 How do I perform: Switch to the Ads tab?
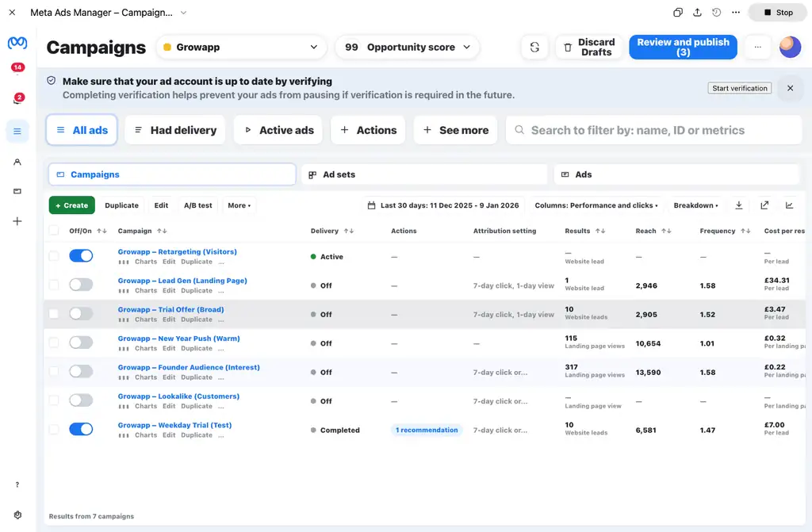click(x=677, y=174)
